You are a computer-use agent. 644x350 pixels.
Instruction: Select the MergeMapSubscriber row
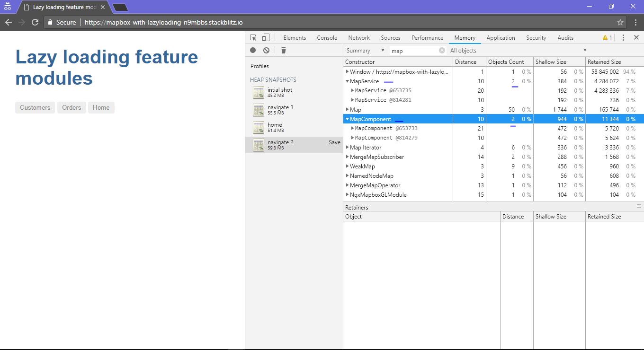[x=493, y=157]
